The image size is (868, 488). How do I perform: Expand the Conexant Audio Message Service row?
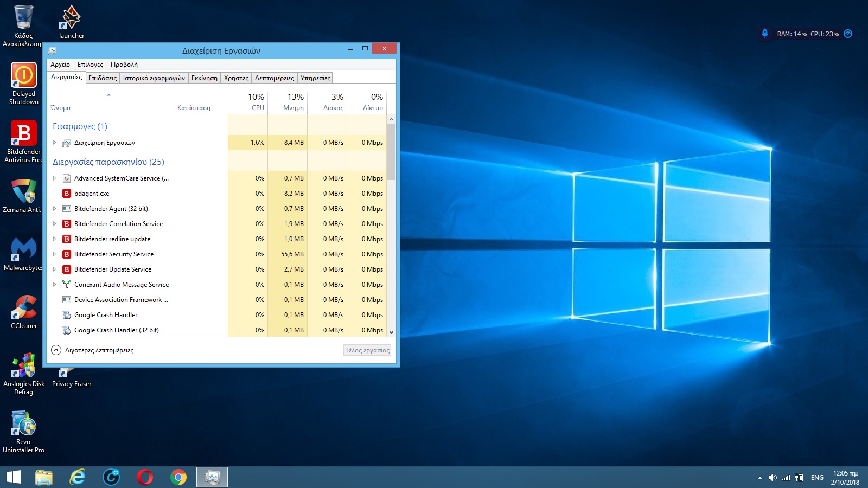(54, 285)
